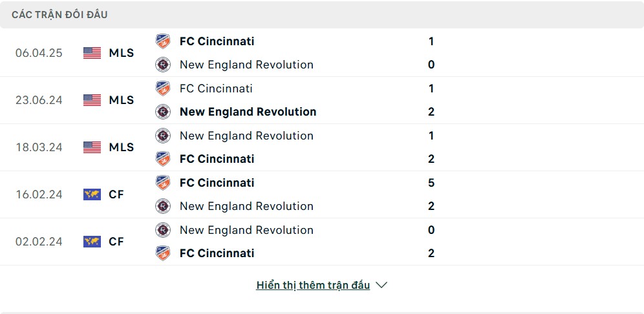Click New England Revolution crest in 23.06.24 match
Screen dimensions: 644x314
coord(163,112)
